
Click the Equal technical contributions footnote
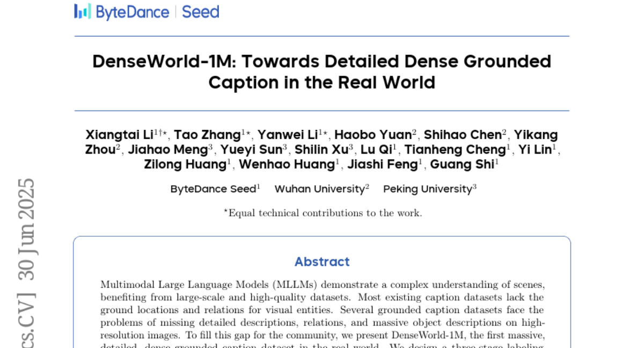(x=323, y=213)
